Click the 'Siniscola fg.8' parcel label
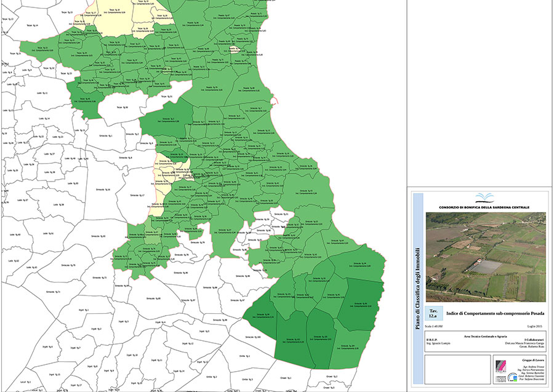This screenshot has height=392, width=554. 126,158
